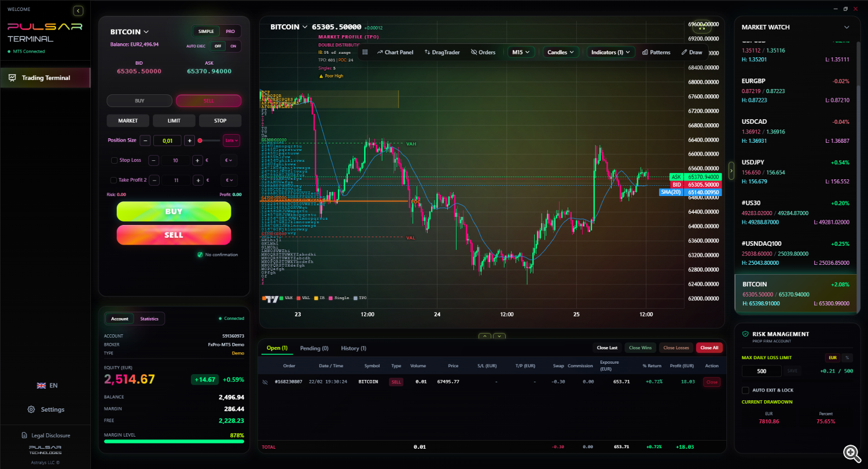
Task: Select the MARKET order type
Action: click(128, 121)
